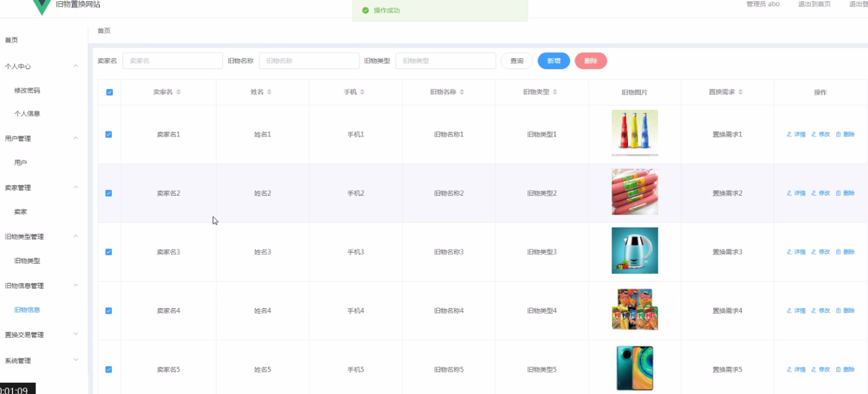Click the sort arrows beside 旧物类型 header
The height and width of the screenshot is (394, 868).
[x=555, y=92]
